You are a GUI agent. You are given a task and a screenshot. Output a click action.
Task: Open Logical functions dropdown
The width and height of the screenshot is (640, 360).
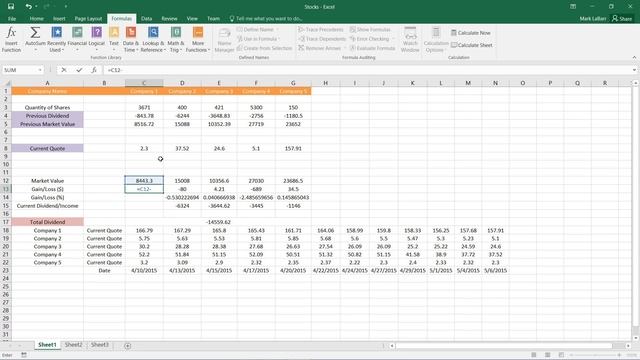click(x=97, y=40)
